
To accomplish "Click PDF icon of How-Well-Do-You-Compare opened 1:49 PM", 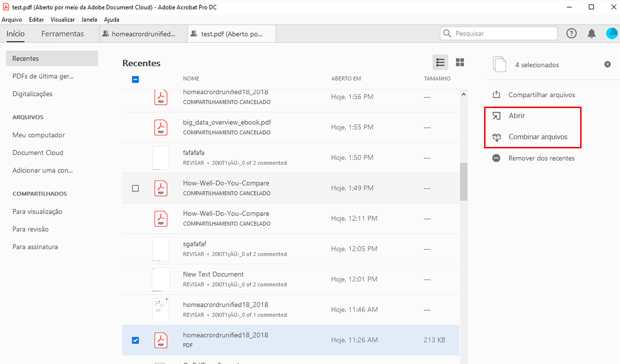I will 161,188.
